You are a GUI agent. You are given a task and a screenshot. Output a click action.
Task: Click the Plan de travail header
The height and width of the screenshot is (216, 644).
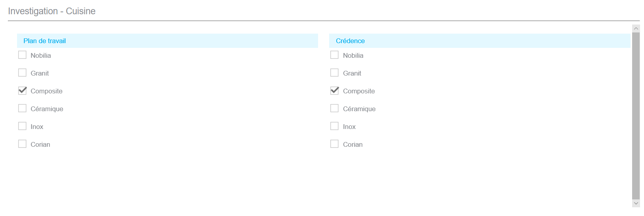click(167, 41)
